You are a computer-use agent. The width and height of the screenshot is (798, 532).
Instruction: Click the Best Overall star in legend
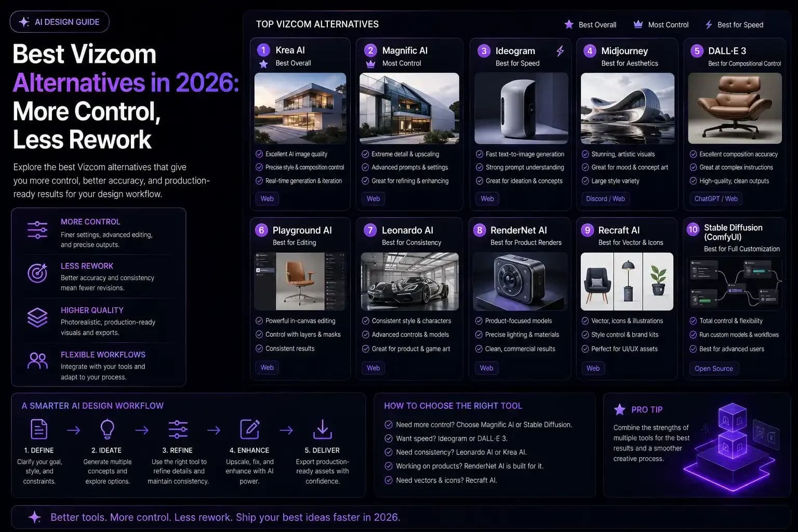[569, 24]
